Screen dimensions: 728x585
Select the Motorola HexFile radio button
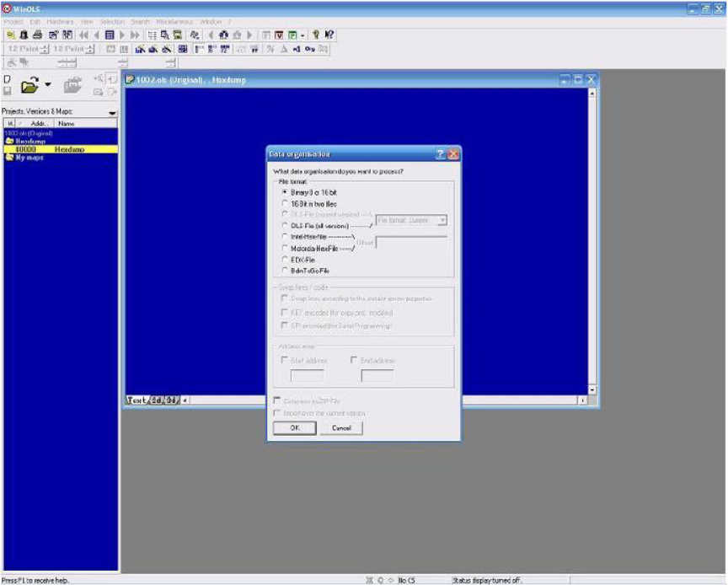[285, 248]
